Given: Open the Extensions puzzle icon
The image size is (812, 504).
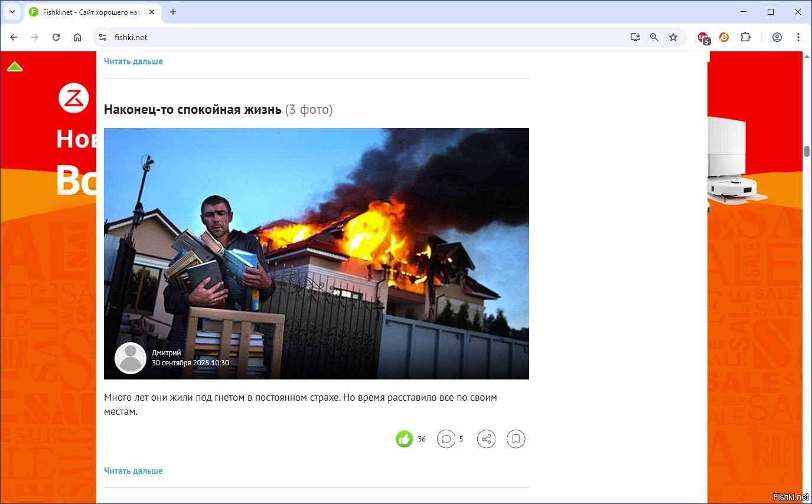Looking at the screenshot, I should tap(745, 37).
